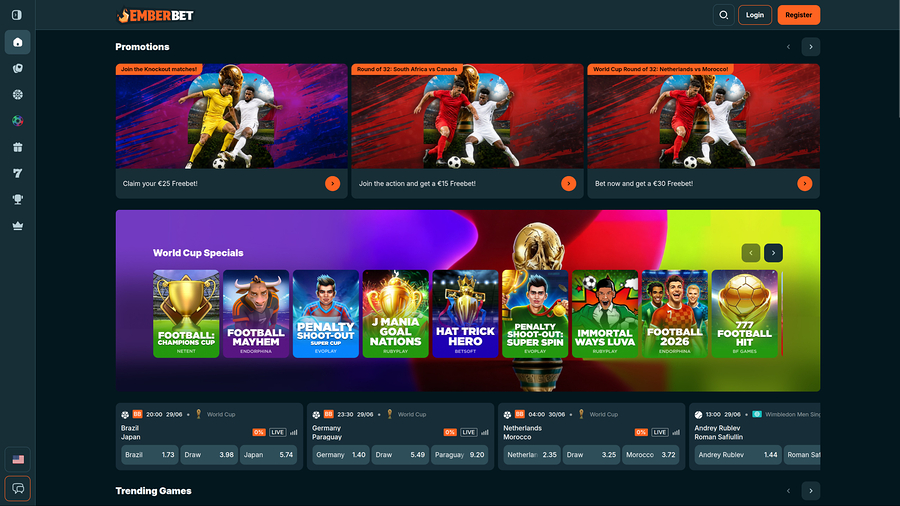Screen dimensions: 900x506
Task: Open the Netherlands vs Morocco promo banner
Action: (x=704, y=116)
